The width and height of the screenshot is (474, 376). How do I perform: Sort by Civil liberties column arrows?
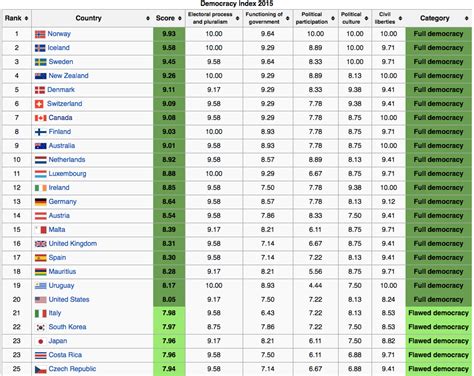point(400,18)
